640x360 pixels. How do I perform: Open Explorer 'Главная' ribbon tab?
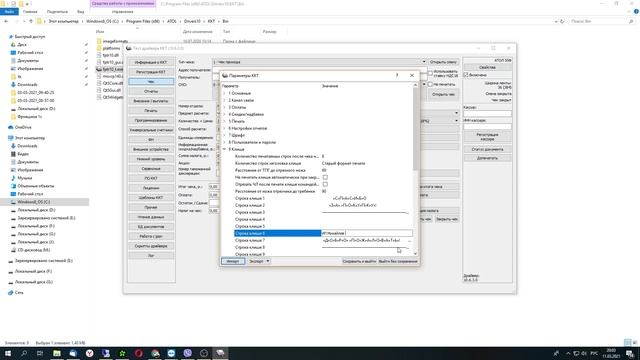[x=30, y=12]
